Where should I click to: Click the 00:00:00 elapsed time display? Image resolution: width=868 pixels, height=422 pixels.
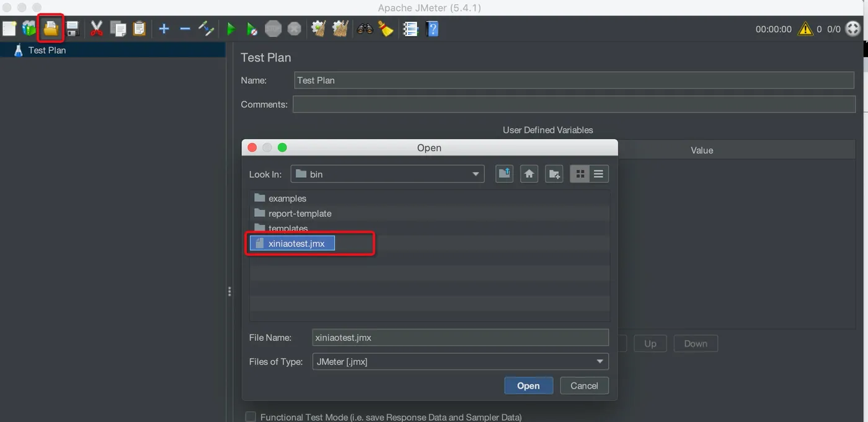coord(773,29)
